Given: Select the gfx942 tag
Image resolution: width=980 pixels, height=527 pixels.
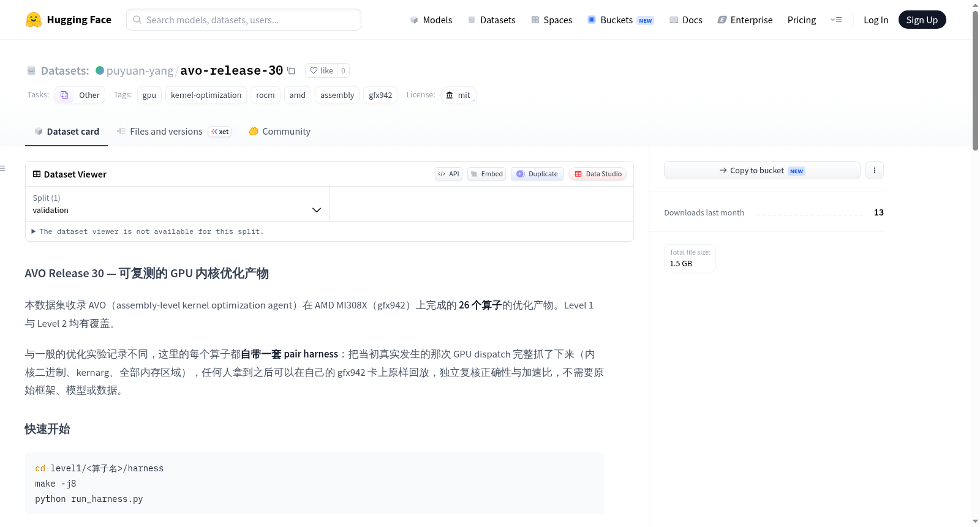Looking at the screenshot, I should [x=380, y=95].
